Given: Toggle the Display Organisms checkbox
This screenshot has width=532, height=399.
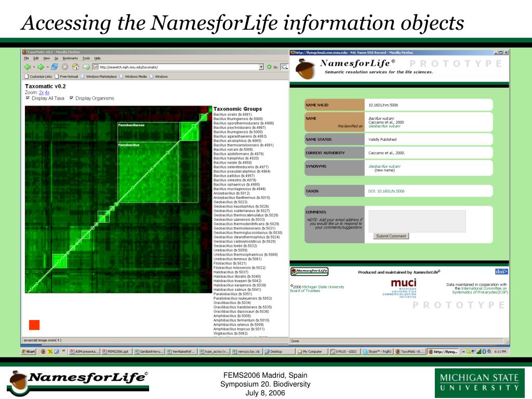Looking at the screenshot, I should (x=71, y=98).
